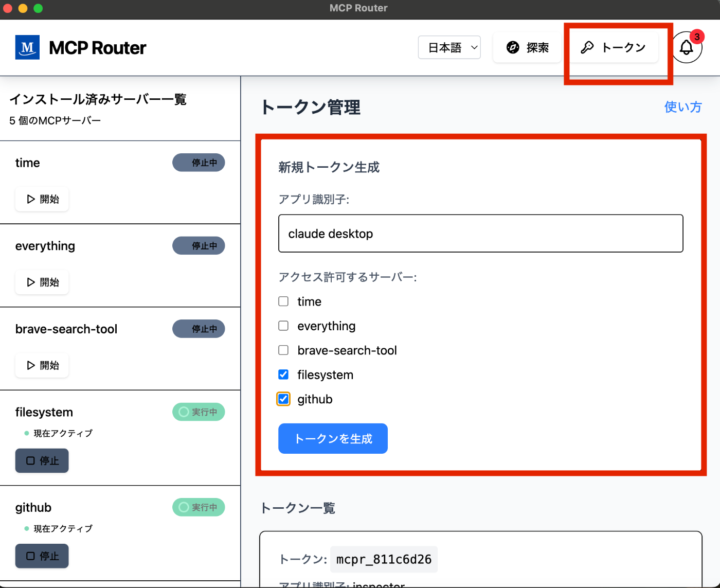The image size is (720, 588).
Task: Start the time server
Action: (x=42, y=199)
